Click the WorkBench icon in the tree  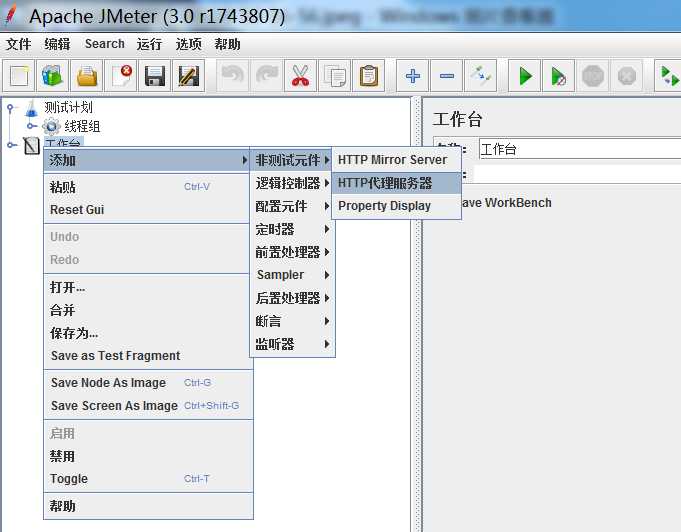pos(31,145)
